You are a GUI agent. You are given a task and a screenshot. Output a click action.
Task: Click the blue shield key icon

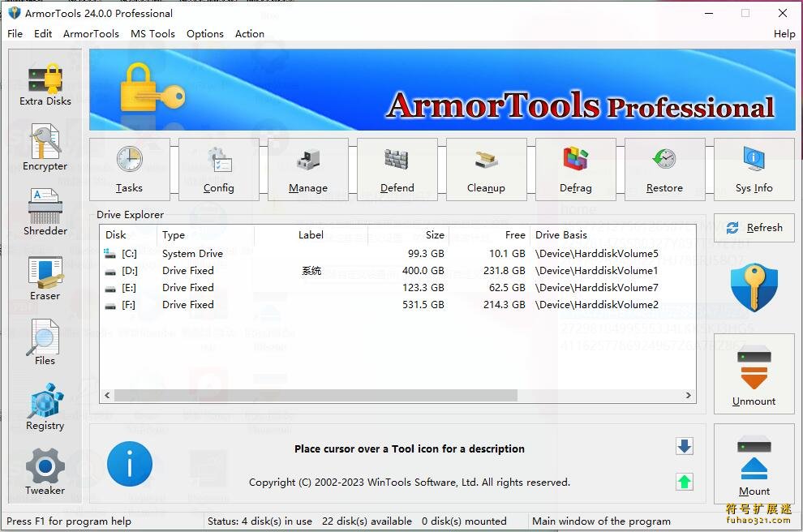[x=754, y=287]
